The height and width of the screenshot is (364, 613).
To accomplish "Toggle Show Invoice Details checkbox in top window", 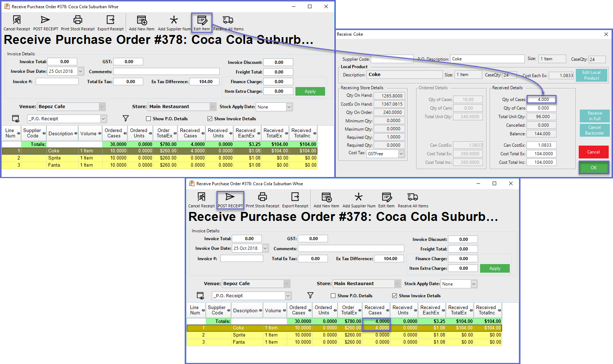I will click(x=210, y=119).
